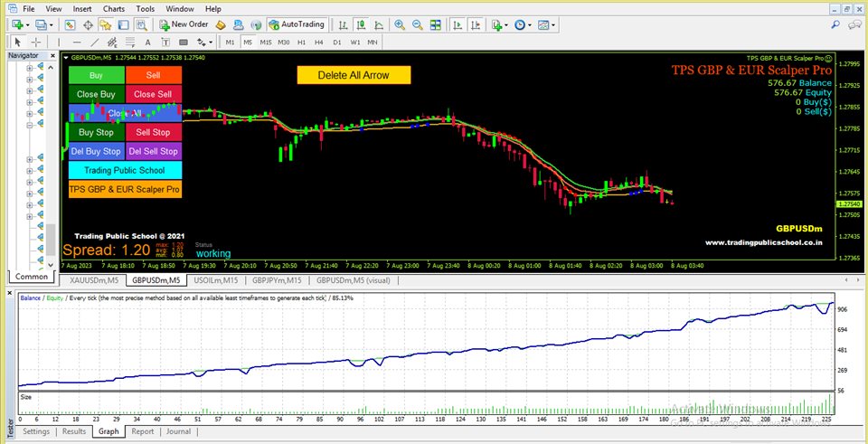Click the New Order button
Viewport: 868px width, 444px height.
click(x=184, y=24)
